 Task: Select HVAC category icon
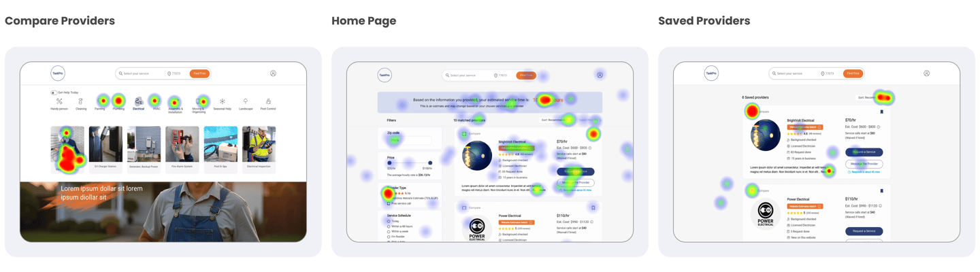[x=156, y=101]
